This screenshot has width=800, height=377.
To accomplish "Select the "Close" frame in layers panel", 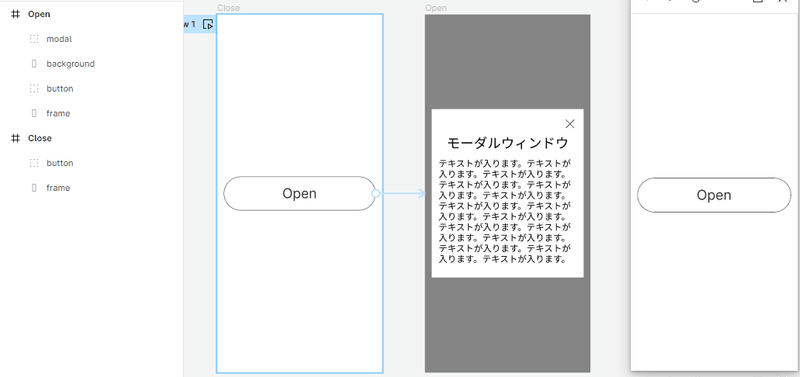I will click(x=40, y=138).
